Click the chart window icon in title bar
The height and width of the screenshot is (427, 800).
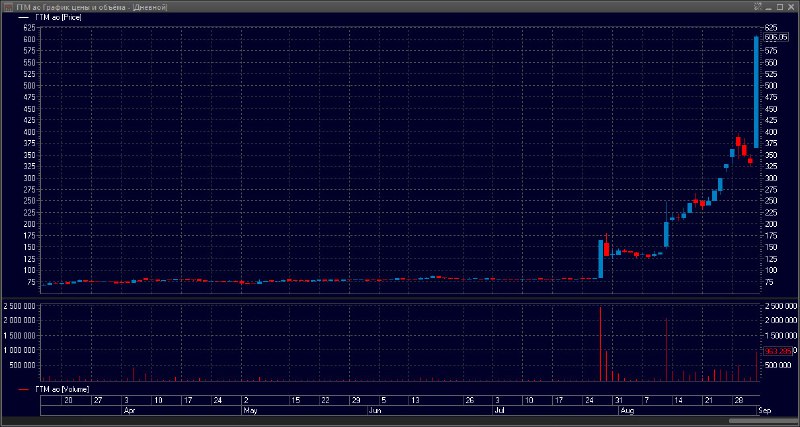pos(7,7)
